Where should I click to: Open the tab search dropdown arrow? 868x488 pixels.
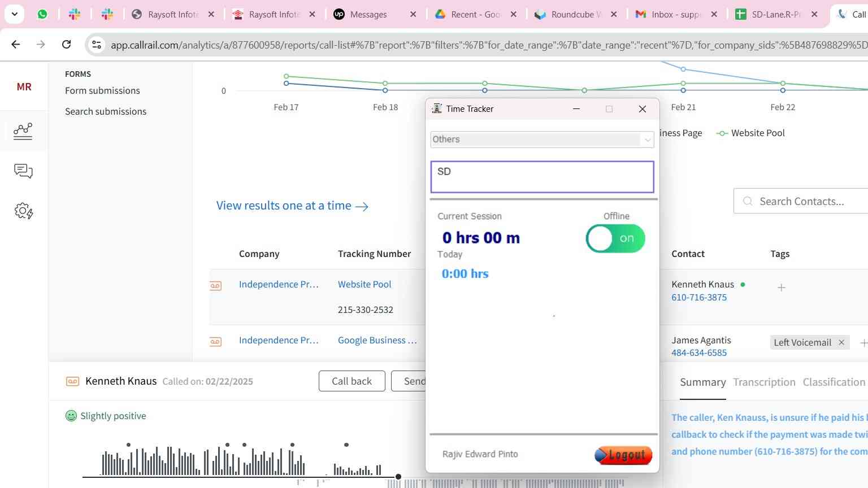pyautogui.click(x=14, y=14)
